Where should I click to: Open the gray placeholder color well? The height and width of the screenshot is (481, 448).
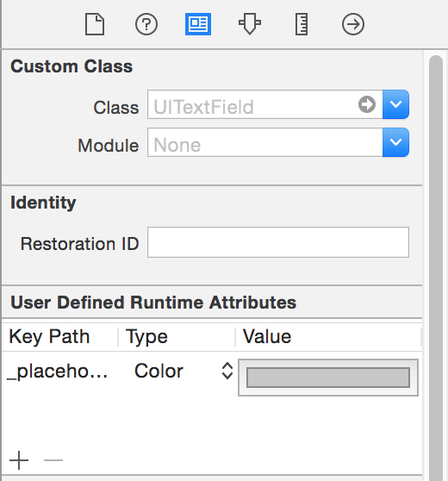coord(328,378)
